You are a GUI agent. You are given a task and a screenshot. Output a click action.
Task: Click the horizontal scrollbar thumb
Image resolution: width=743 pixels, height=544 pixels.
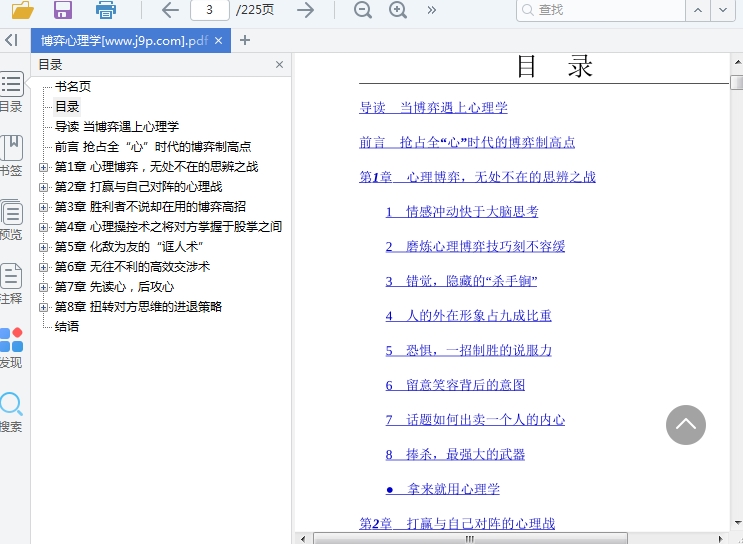(470, 539)
